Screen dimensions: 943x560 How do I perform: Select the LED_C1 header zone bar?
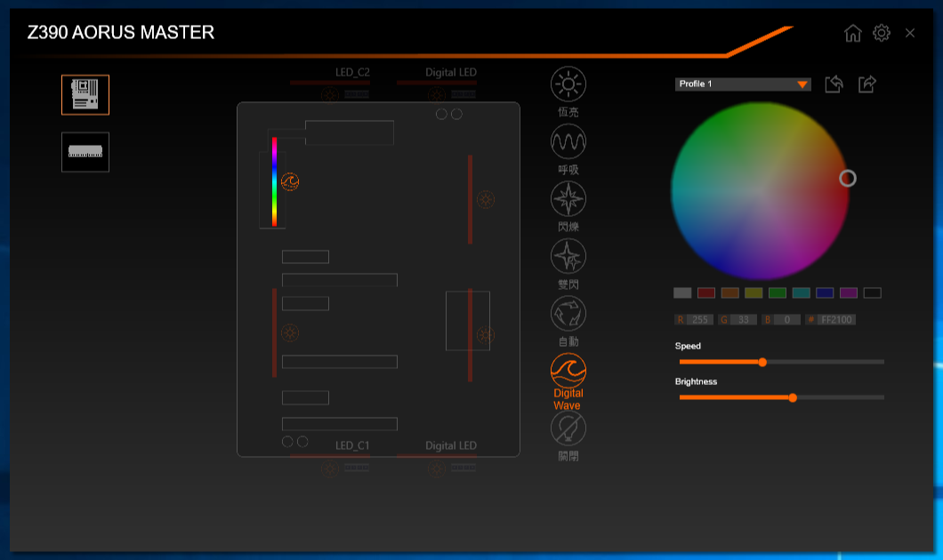330,456
